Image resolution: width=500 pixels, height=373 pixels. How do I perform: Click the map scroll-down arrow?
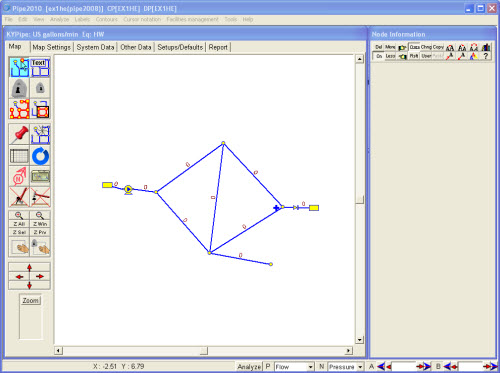pos(359,340)
